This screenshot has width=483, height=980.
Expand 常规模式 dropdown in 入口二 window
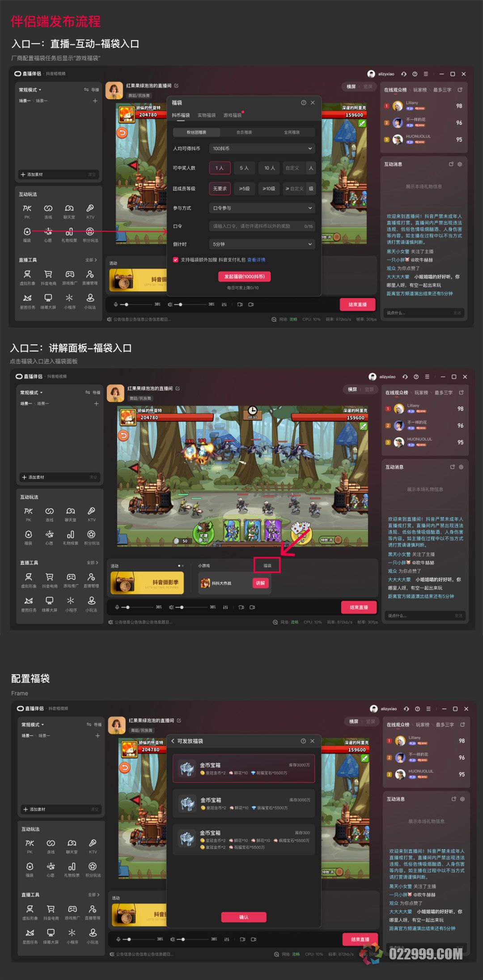point(31,393)
